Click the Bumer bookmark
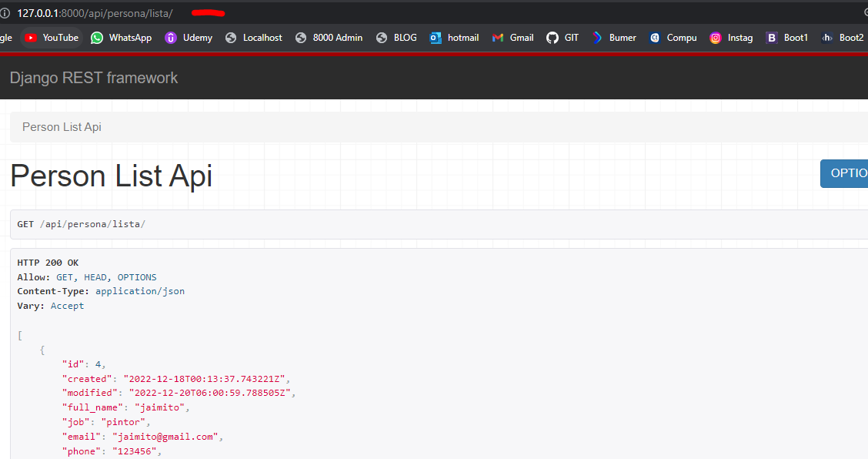 (x=614, y=38)
